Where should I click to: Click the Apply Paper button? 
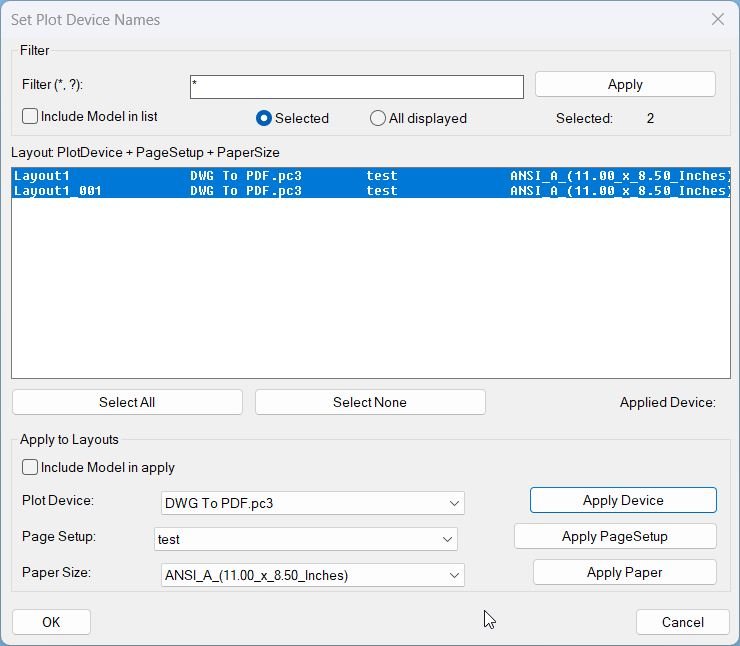[x=624, y=572]
